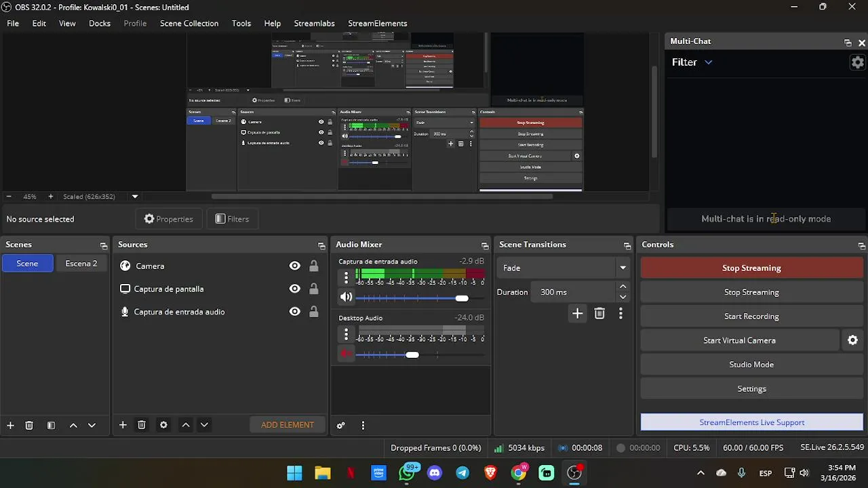
Task: Open the Scene Collection menu
Action: [189, 23]
